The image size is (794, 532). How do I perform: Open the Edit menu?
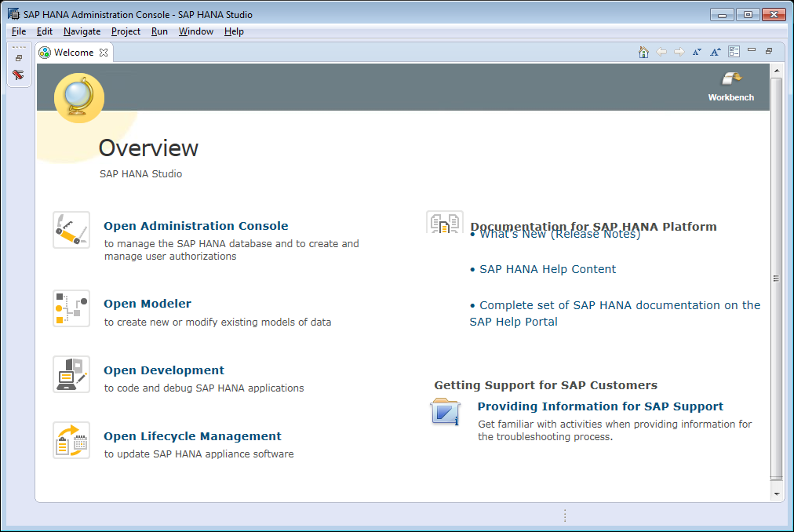(45, 31)
